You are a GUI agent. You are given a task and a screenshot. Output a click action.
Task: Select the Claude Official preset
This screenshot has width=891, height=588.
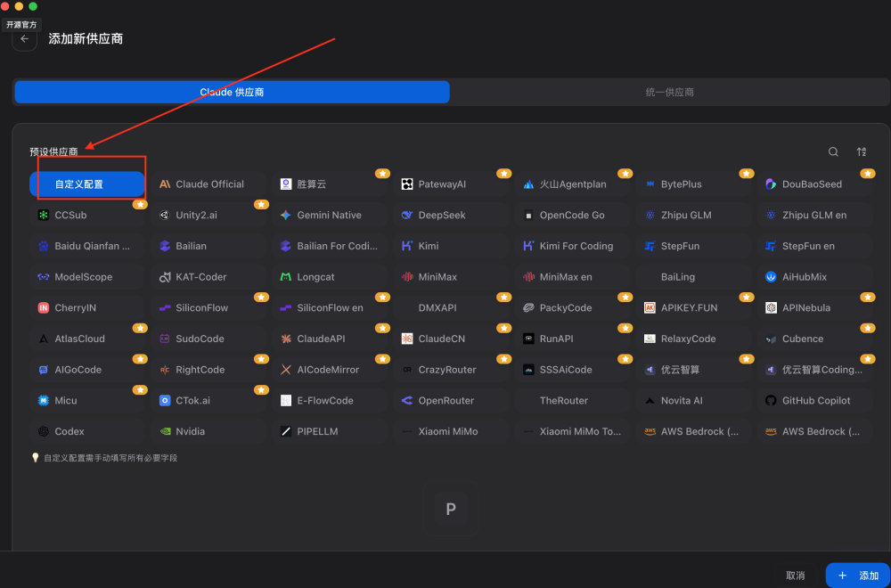pos(208,184)
